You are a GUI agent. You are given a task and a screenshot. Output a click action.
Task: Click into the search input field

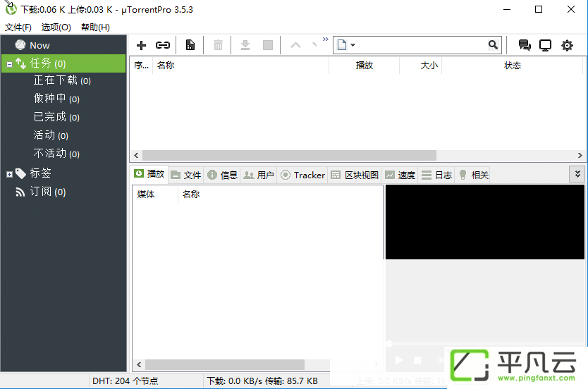pyautogui.click(x=421, y=45)
